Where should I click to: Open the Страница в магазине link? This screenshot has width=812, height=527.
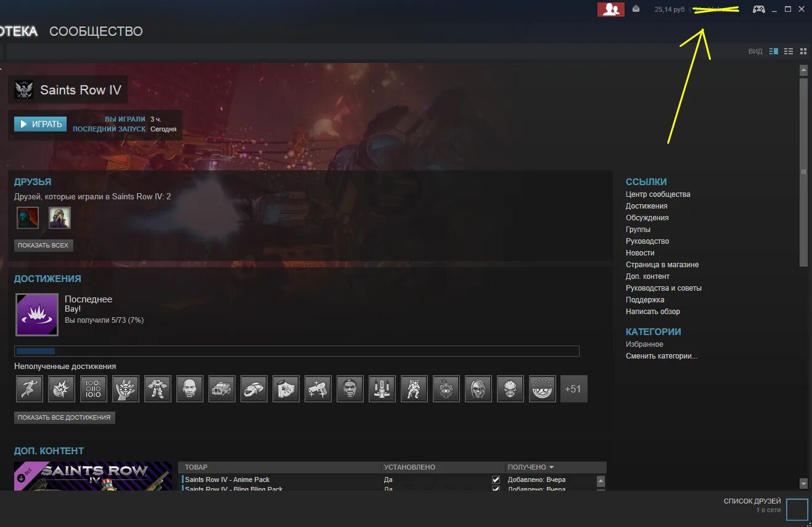pyautogui.click(x=662, y=265)
